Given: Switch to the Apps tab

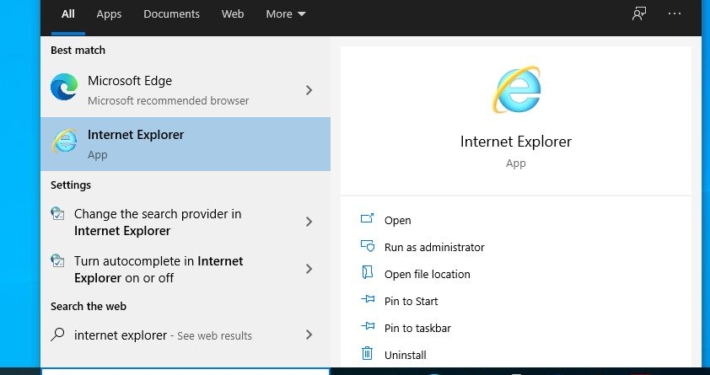Looking at the screenshot, I should pyautogui.click(x=109, y=14).
